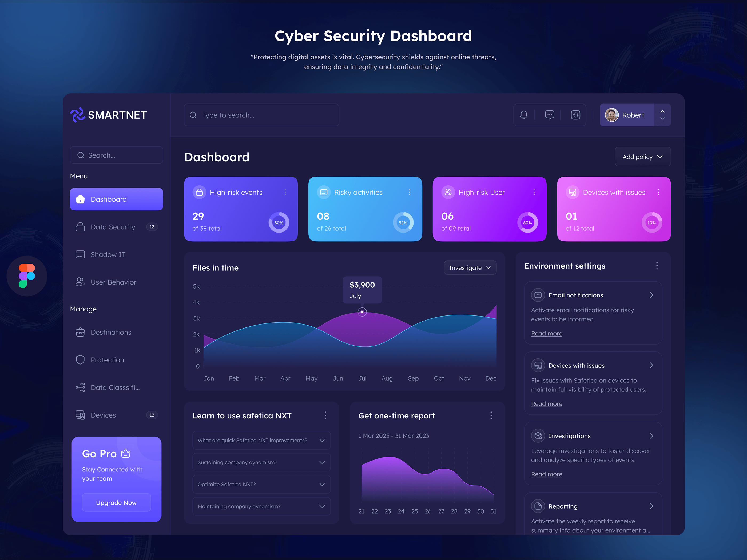Expand 'Optimize Safetica NXT?' question
Viewport: 747px width, 560px height.
(x=261, y=484)
